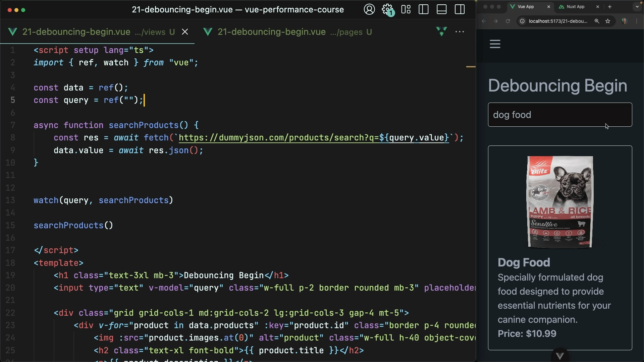The height and width of the screenshot is (362, 644).
Task: Toggle the bottom panel layout icon
Action: (x=441, y=9)
